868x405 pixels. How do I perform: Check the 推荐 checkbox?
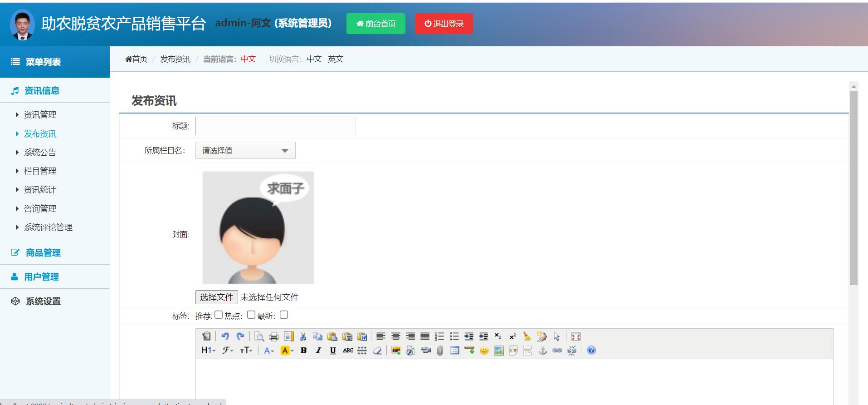pos(219,315)
